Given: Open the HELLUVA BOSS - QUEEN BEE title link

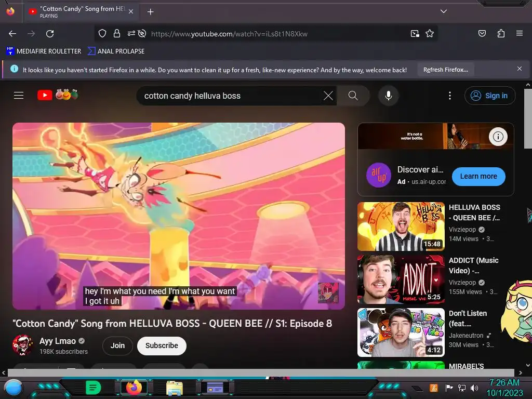Looking at the screenshot, I should tap(474, 212).
